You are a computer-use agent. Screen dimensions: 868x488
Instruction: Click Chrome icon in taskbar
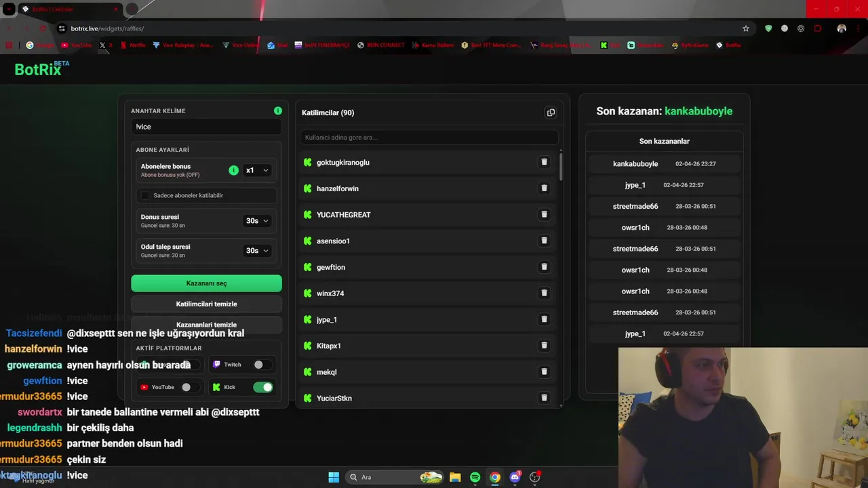tap(495, 477)
